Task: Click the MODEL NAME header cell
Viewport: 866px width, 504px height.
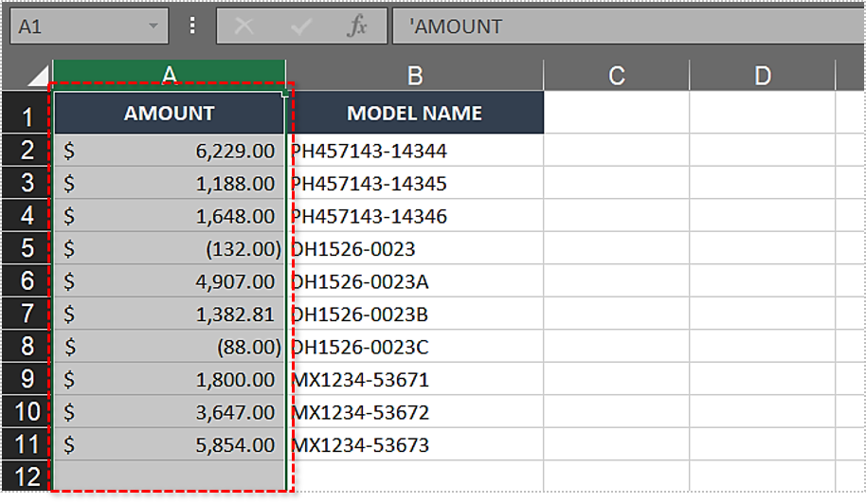Action: [x=415, y=113]
